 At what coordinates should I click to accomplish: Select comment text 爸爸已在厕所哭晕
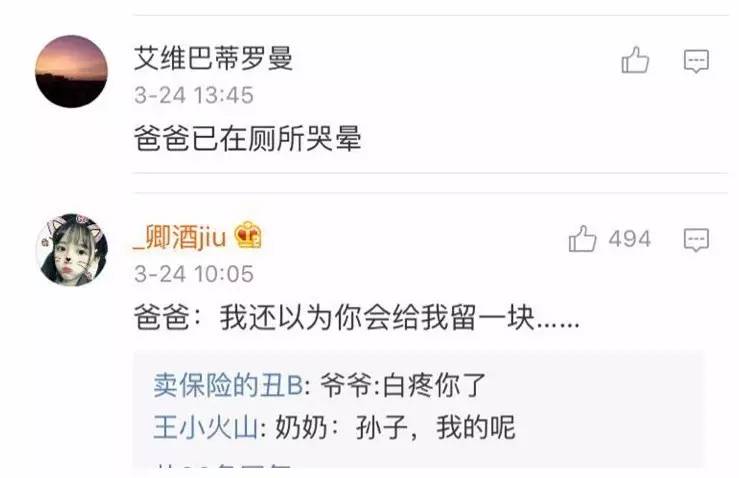coord(248,139)
